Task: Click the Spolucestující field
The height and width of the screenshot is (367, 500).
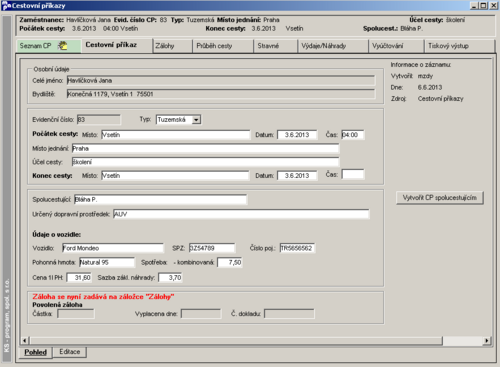Action: coord(160,199)
